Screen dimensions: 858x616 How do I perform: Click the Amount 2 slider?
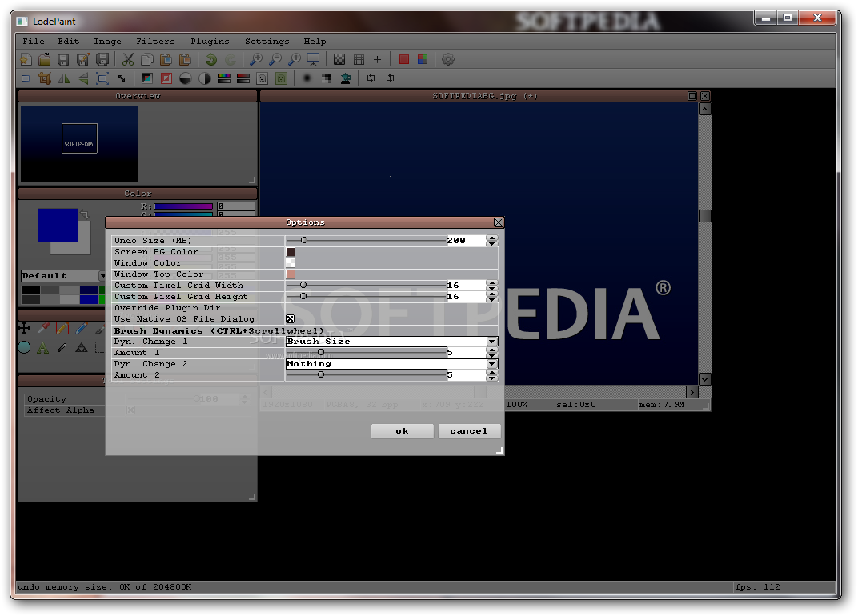(366, 374)
